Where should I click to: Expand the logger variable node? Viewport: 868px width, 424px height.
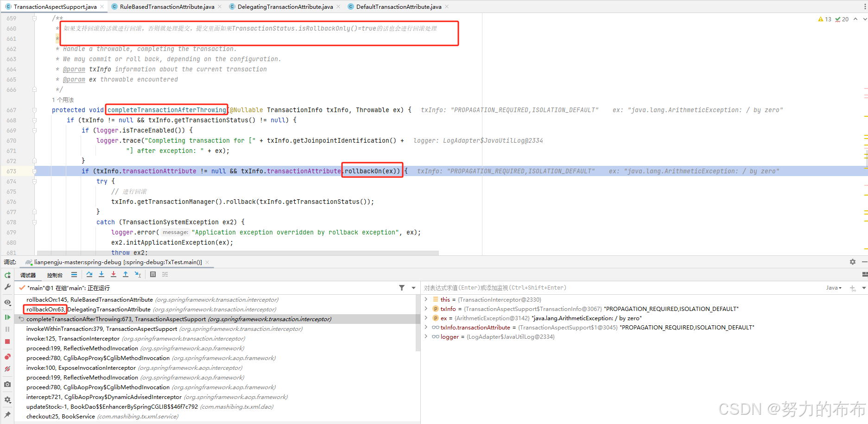426,336
